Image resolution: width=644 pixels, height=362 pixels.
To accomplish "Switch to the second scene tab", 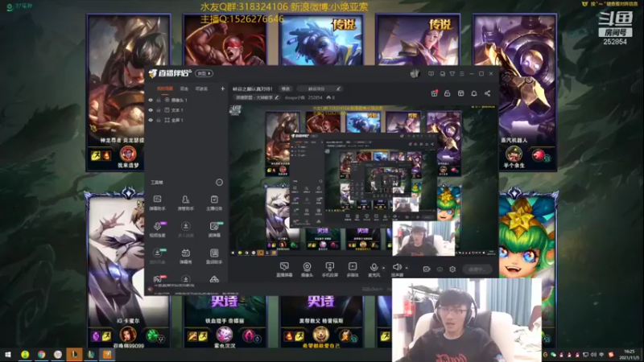I will click(x=184, y=88).
